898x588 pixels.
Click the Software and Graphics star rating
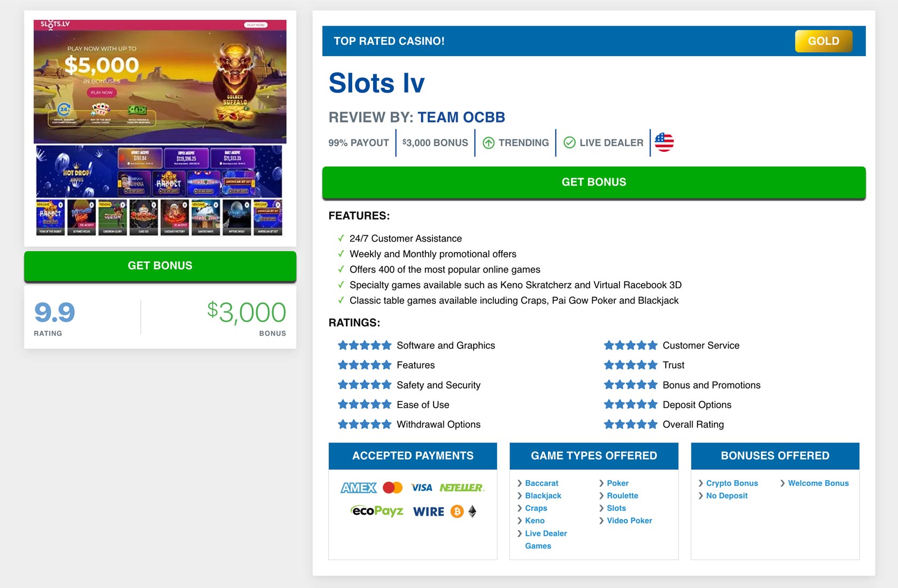pos(365,345)
